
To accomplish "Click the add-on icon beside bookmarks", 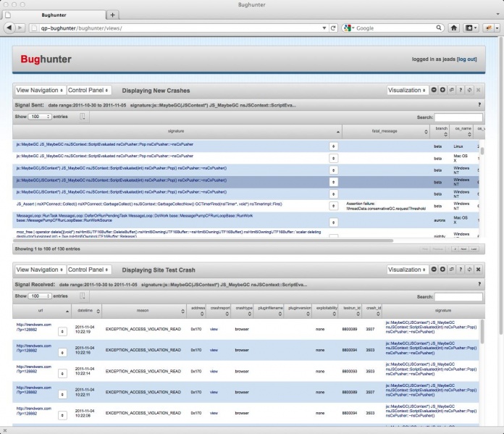I will click(x=489, y=28).
